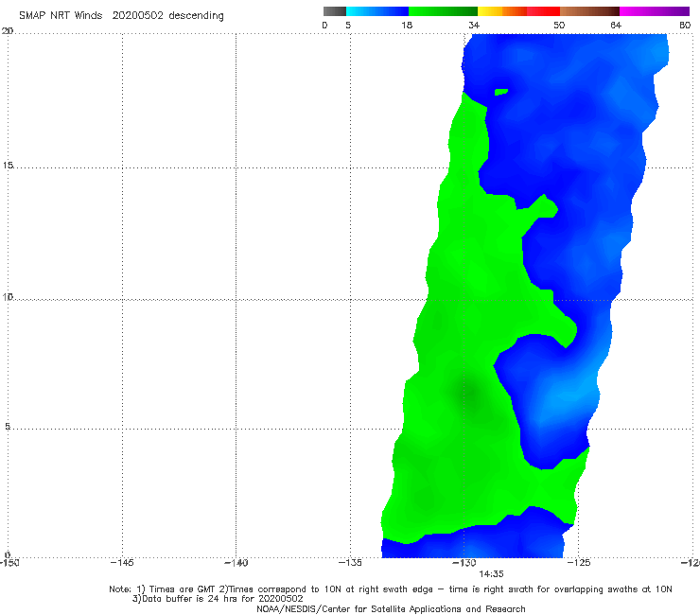The image size is (700, 615).
Task: Click the dark green wind maximum spot
Action: tap(469, 392)
